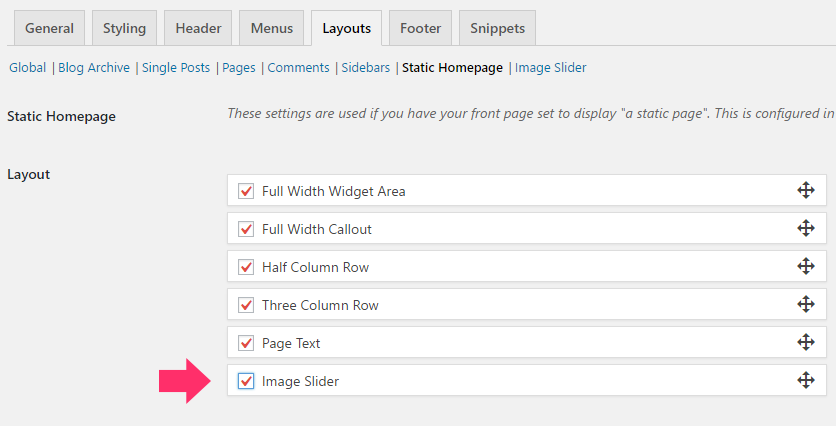This screenshot has height=426, width=836.
Task: Open the Header tab
Action: [x=198, y=28]
